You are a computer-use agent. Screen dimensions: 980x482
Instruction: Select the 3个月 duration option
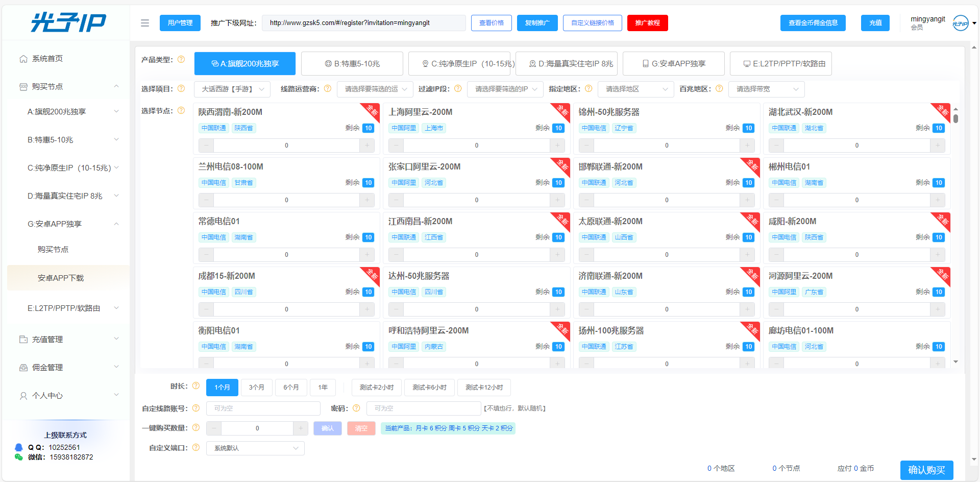(257, 387)
